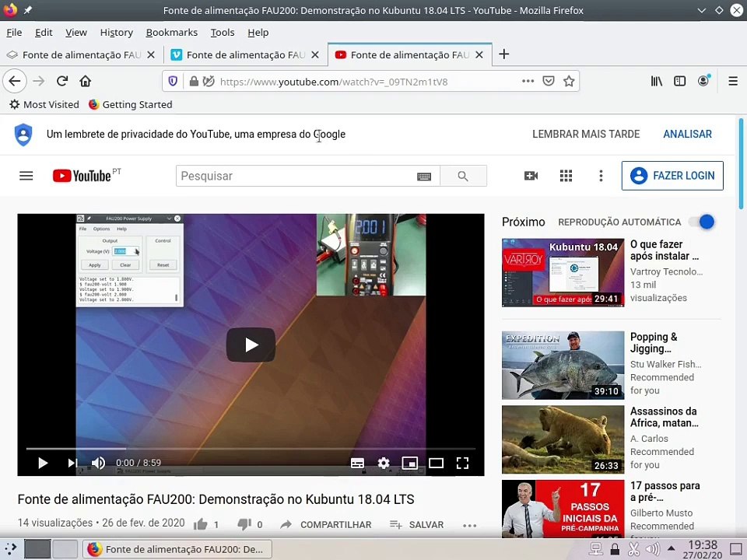The image size is (747, 560).
Task: Open Popping & Jigging fish thumbnail
Action: pyautogui.click(x=563, y=366)
